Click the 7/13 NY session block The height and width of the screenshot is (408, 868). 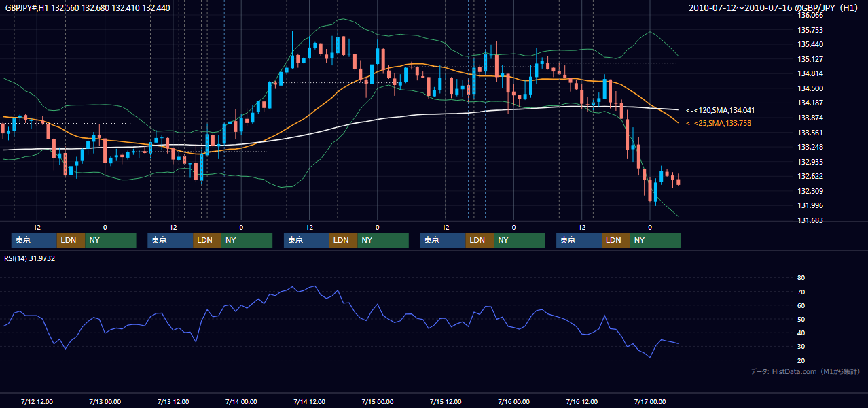point(247,240)
